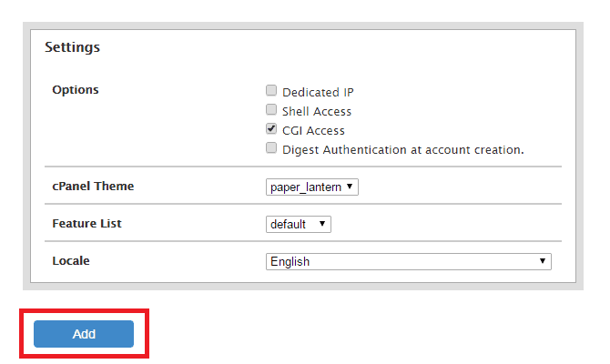Click the Options row label
This screenshot has height=364, width=610.
(x=76, y=89)
